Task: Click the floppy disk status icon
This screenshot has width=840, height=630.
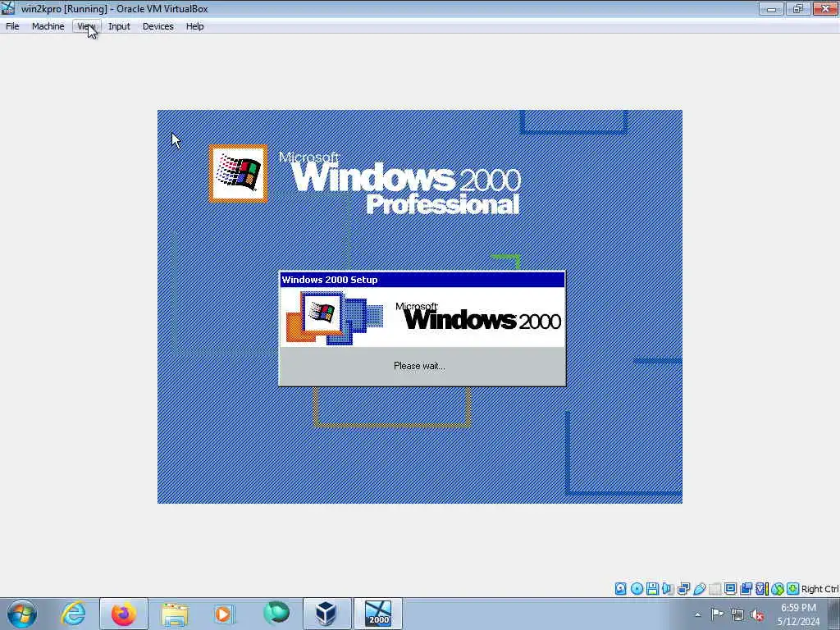Action: click(652, 589)
